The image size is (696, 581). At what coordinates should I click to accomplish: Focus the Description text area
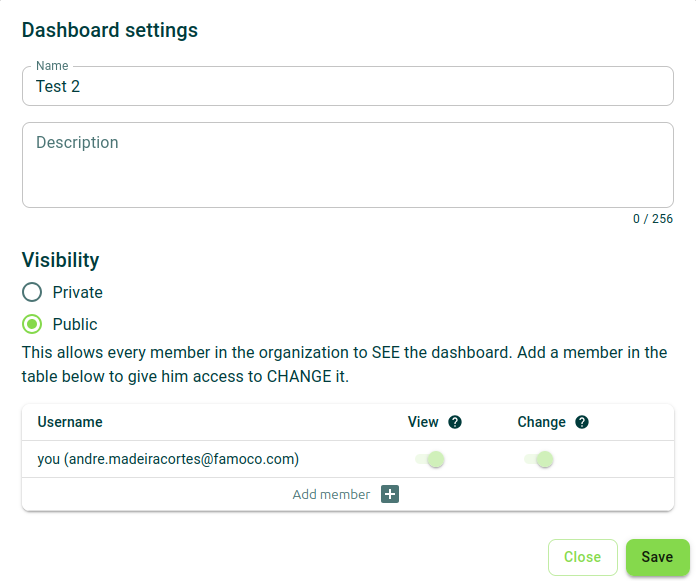pyautogui.click(x=348, y=165)
